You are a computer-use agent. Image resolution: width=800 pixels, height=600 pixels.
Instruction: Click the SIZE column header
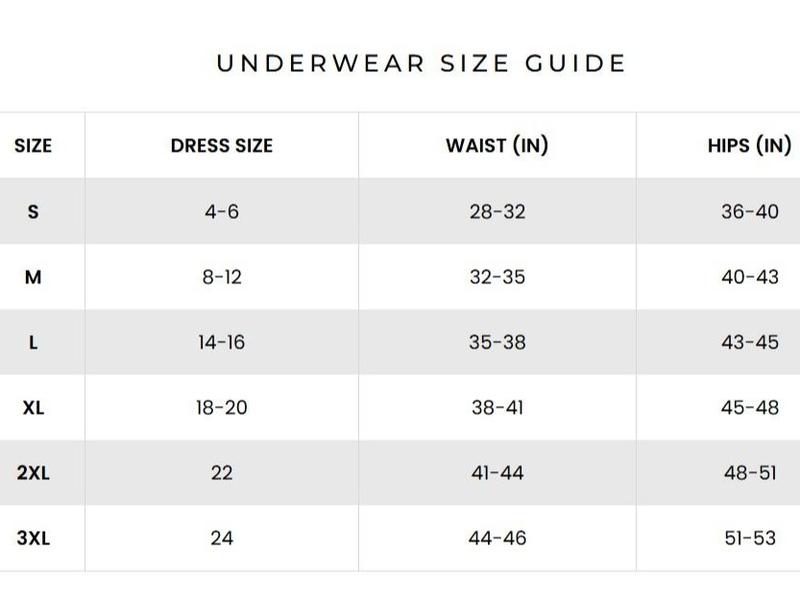coord(33,146)
